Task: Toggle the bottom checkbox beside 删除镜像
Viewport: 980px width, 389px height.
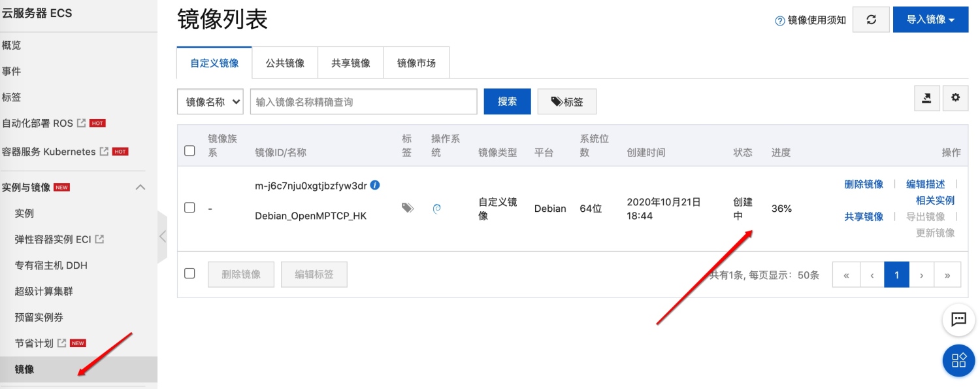Action: (x=189, y=273)
